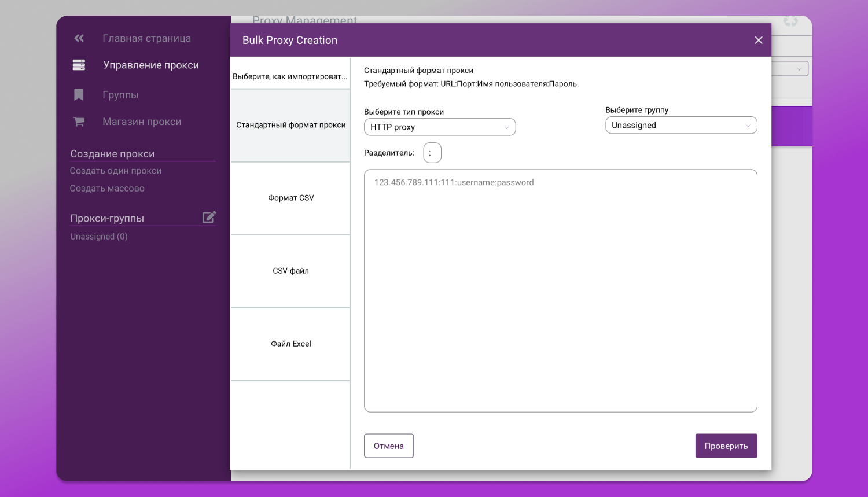
Task: Open Главная страница in sidebar
Action: tap(146, 38)
